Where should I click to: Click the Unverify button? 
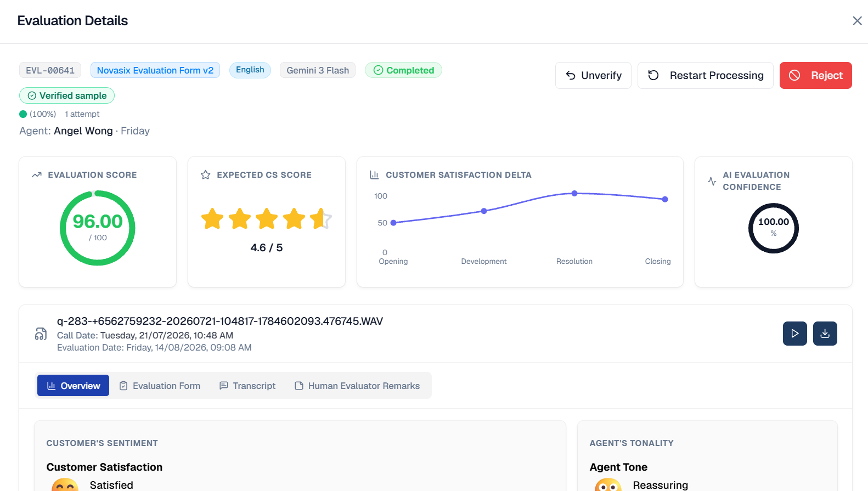593,75
